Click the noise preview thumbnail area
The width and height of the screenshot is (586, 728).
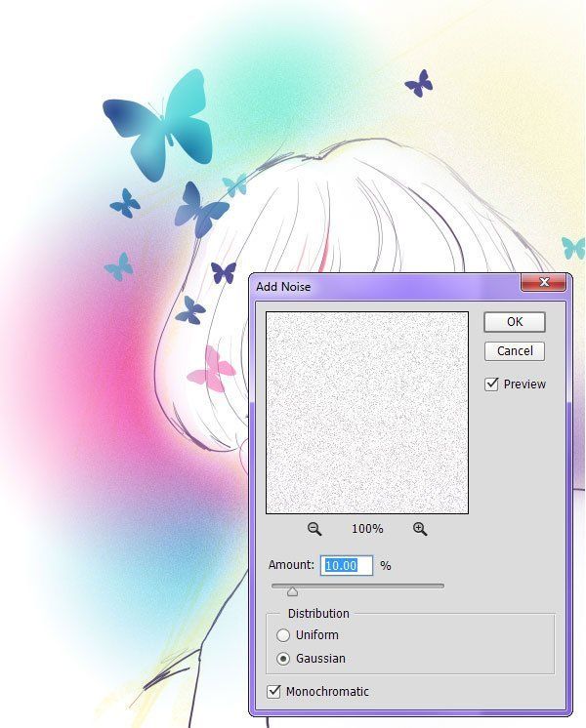(x=366, y=413)
